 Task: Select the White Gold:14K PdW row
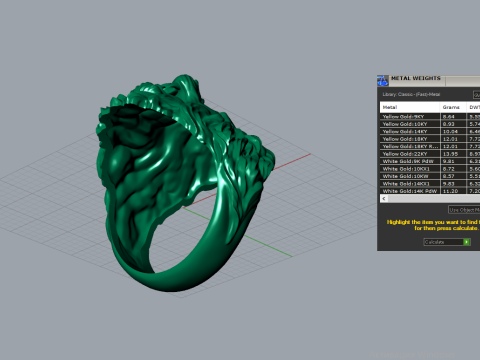[430, 191]
